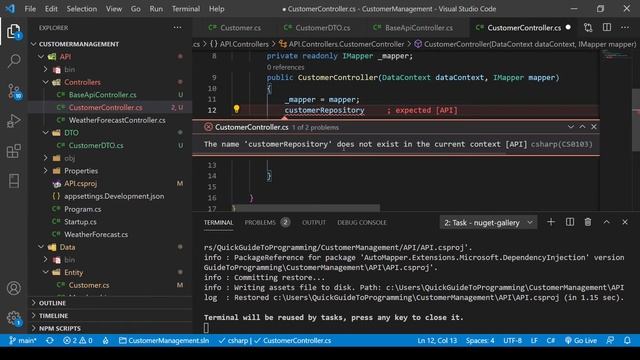The image size is (640, 360).
Task: Change the LF end of line sequence
Action: pyautogui.click(x=534, y=340)
